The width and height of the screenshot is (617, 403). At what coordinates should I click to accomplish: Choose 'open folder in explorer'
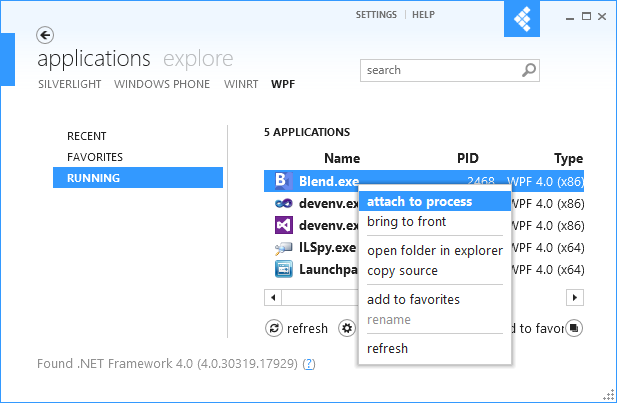[435, 250]
